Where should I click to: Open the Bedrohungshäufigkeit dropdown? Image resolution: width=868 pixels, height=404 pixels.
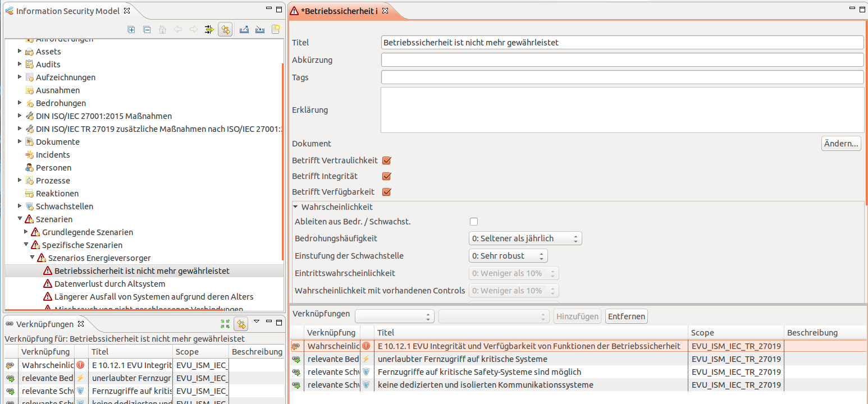click(526, 238)
